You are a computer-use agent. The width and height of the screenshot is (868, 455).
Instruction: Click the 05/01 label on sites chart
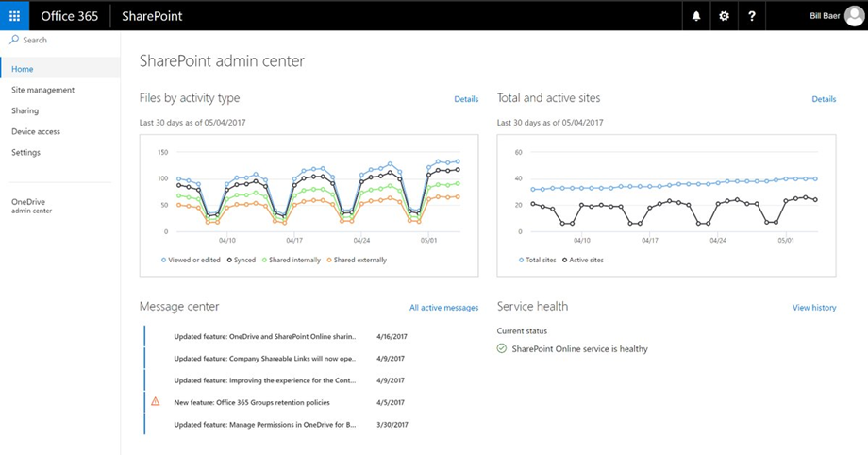click(x=786, y=241)
